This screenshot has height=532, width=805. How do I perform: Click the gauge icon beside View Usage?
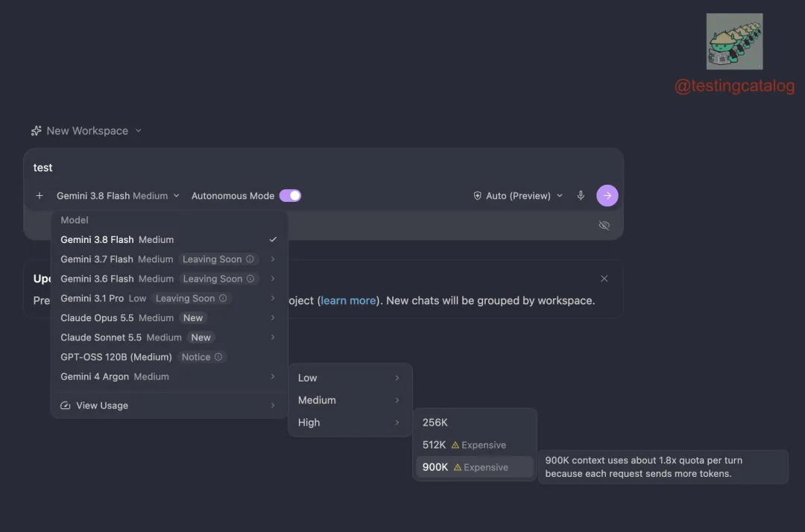pyautogui.click(x=65, y=405)
